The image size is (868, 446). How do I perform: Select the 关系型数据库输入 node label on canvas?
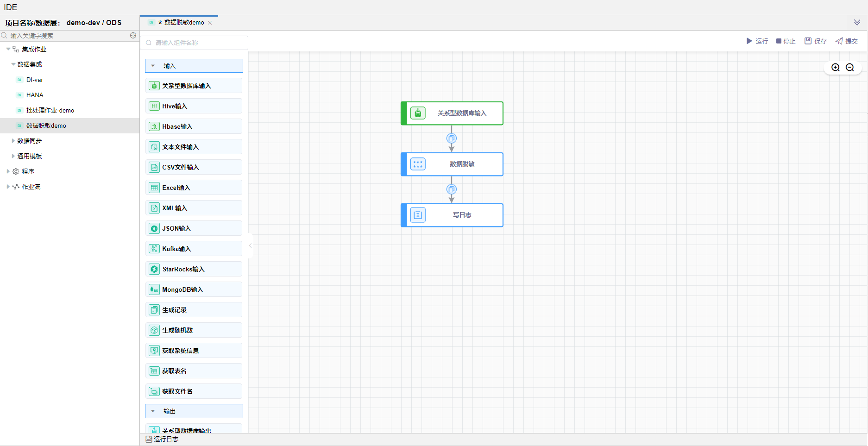[x=462, y=113]
